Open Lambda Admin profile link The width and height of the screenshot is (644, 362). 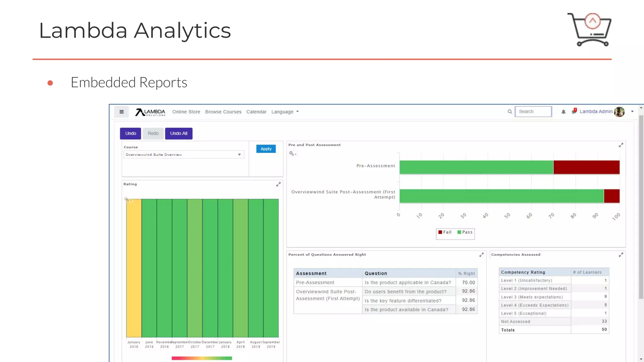click(596, 112)
